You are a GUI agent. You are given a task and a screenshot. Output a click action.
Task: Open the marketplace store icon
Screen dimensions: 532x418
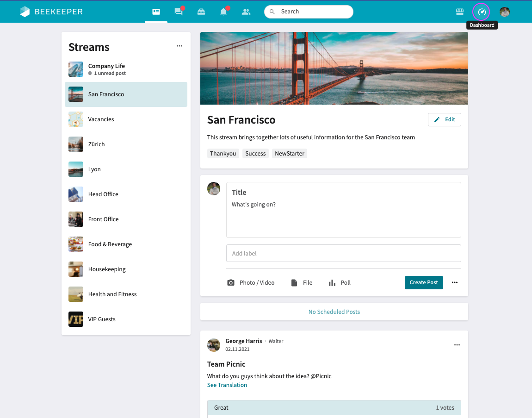459,12
